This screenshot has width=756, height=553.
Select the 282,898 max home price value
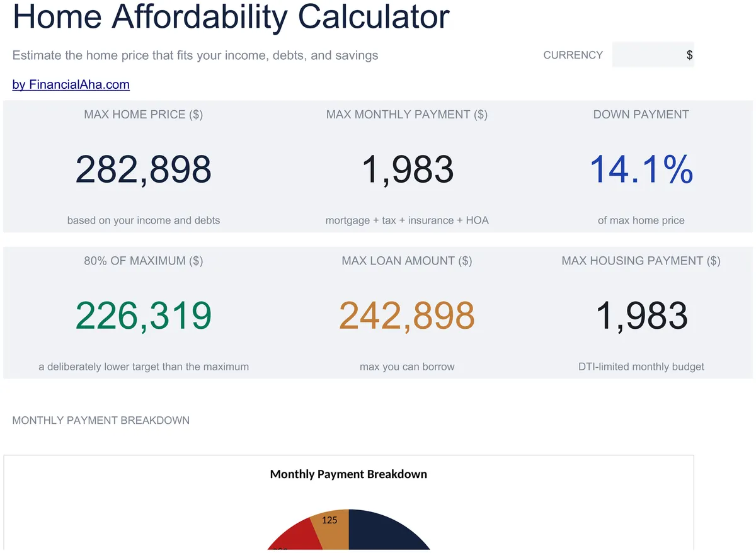pos(144,169)
